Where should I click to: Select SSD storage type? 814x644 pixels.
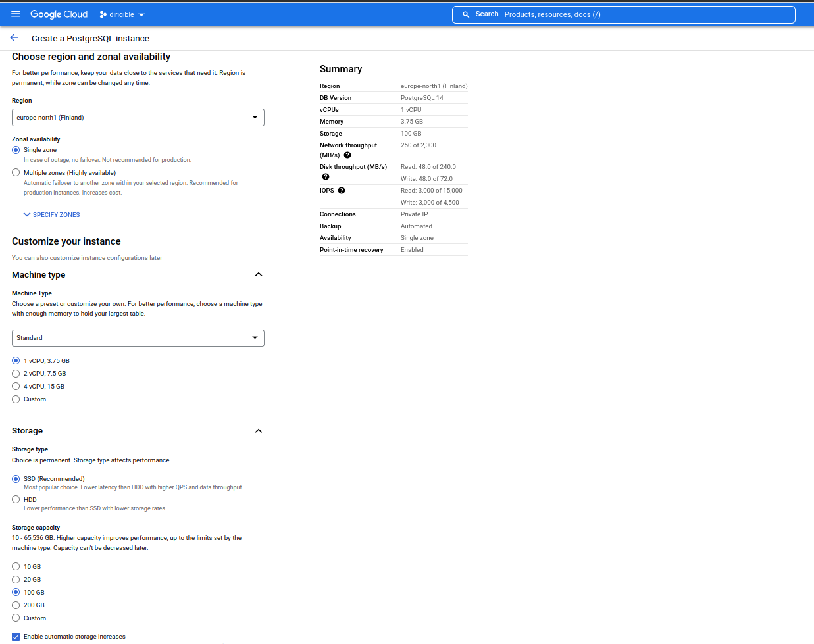click(x=16, y=479)
